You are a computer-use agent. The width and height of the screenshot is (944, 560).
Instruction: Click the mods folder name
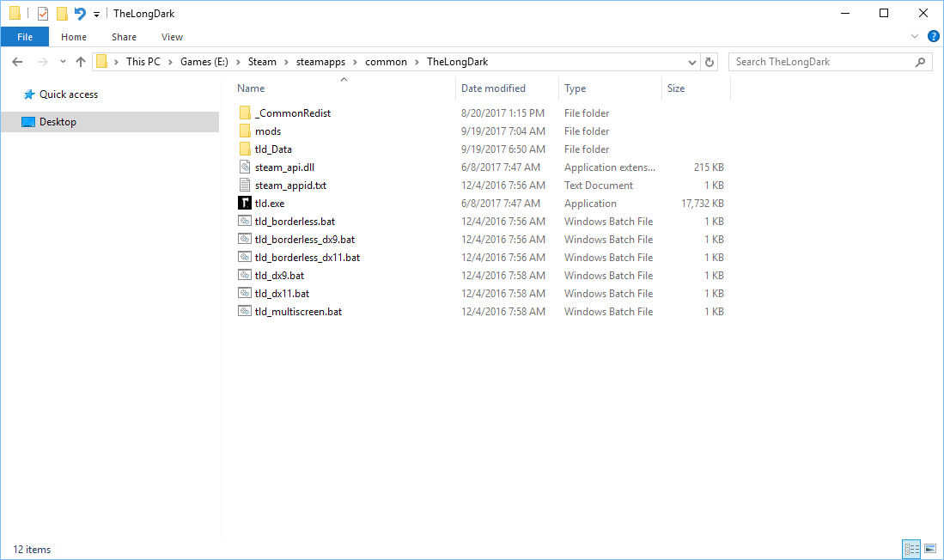[268, 131]
